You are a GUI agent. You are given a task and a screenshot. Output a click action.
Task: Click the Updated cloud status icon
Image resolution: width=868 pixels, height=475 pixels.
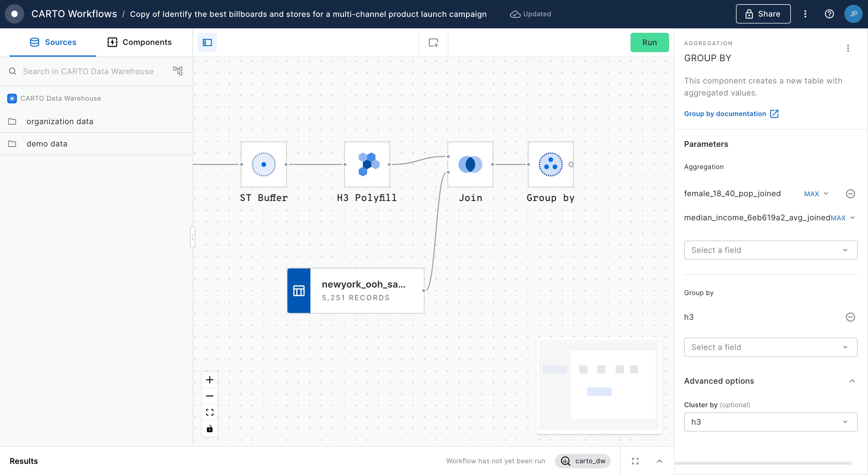(x=515, y=14)
